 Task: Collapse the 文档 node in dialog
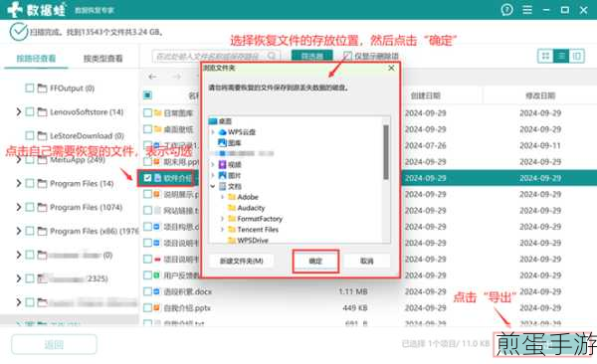[x=213, y=186]
